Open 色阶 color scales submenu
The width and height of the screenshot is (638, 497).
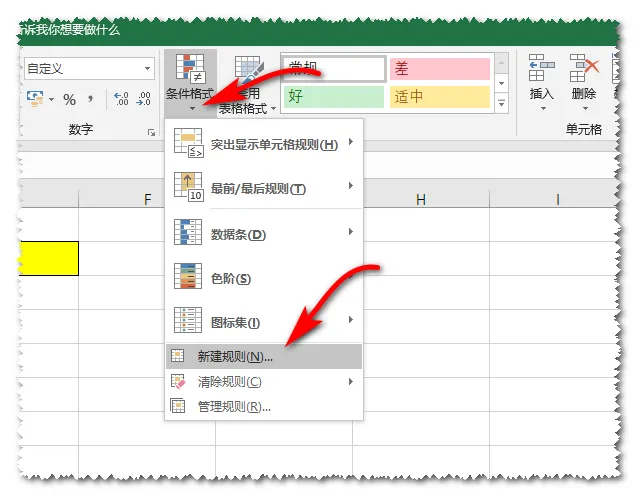[264, 278]
